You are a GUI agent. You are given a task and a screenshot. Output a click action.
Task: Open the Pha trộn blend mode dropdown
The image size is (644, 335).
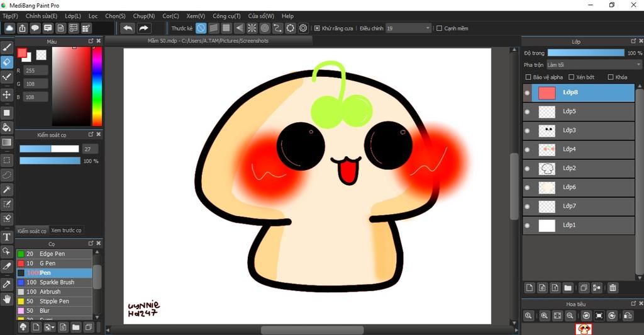pos(594,65)
